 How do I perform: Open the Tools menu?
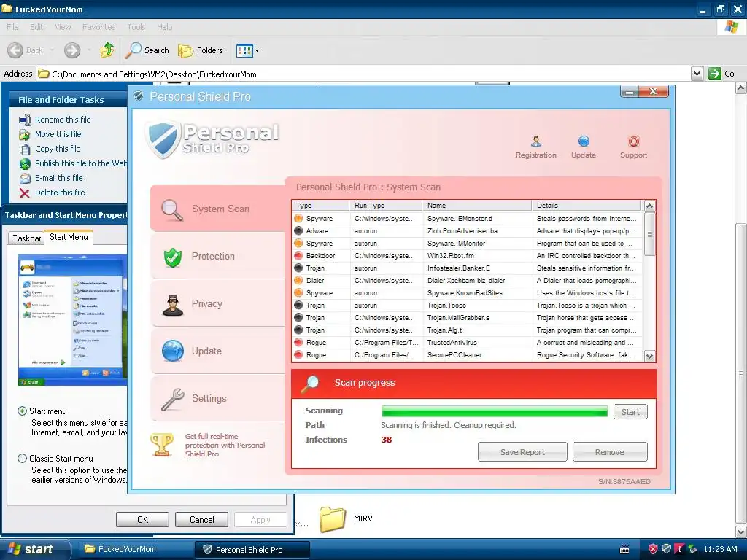[x=136, y=27]
